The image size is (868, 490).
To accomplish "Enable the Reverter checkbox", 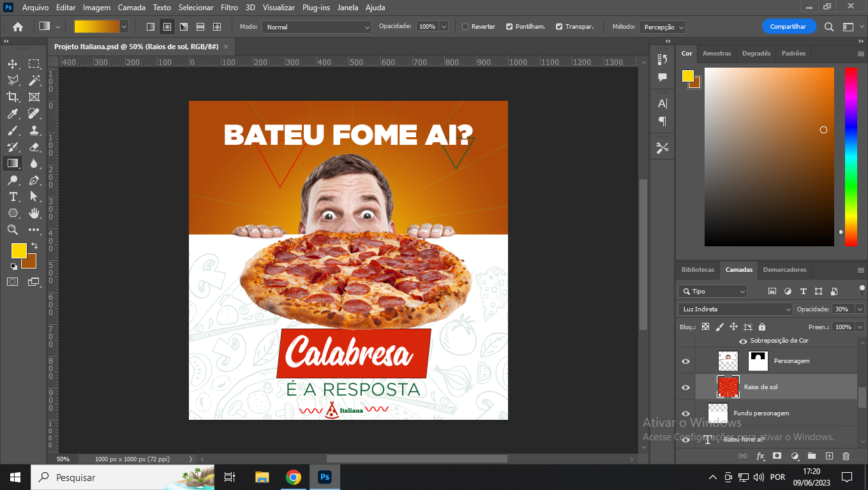I will point(465,27).
